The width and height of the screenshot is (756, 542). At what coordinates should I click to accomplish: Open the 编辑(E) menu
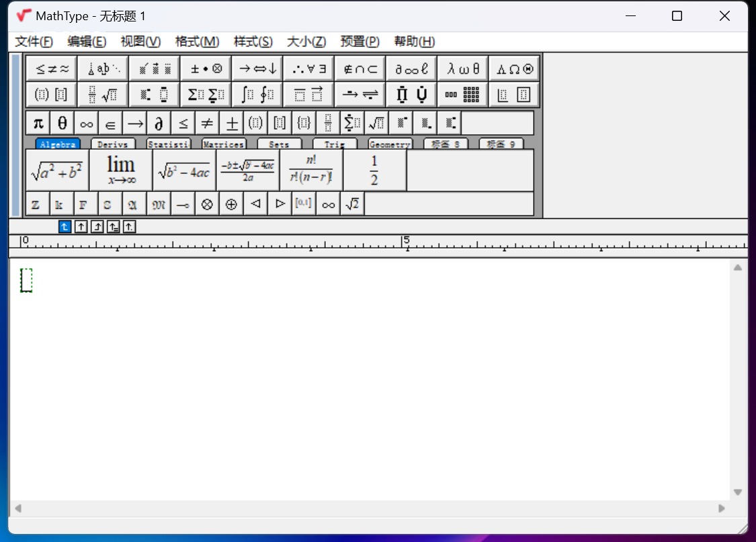87,42
